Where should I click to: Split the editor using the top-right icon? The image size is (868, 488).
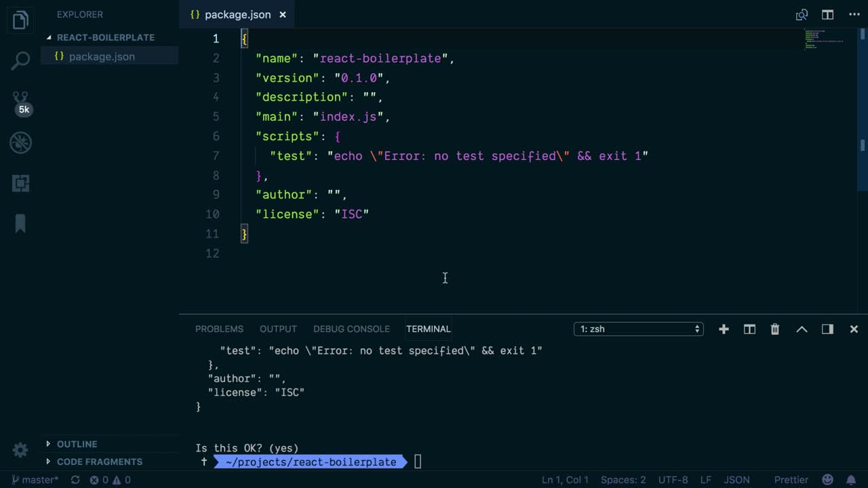tap(827, 14)
